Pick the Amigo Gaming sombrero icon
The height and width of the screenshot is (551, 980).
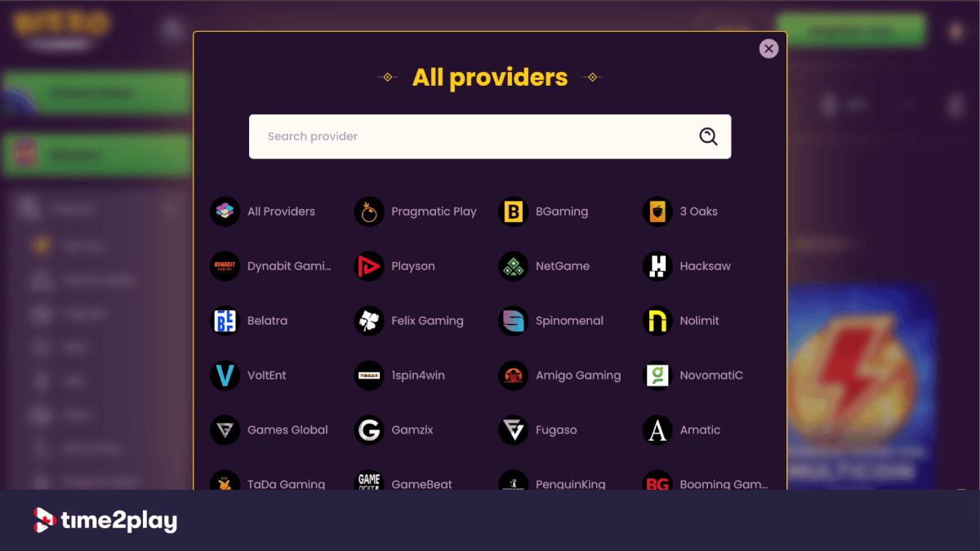point(513,375)
